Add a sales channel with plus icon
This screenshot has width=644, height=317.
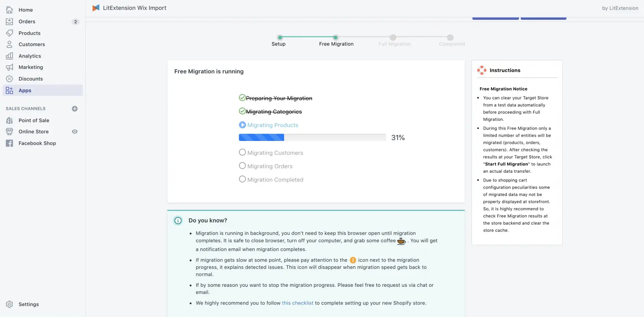point(75,109)
